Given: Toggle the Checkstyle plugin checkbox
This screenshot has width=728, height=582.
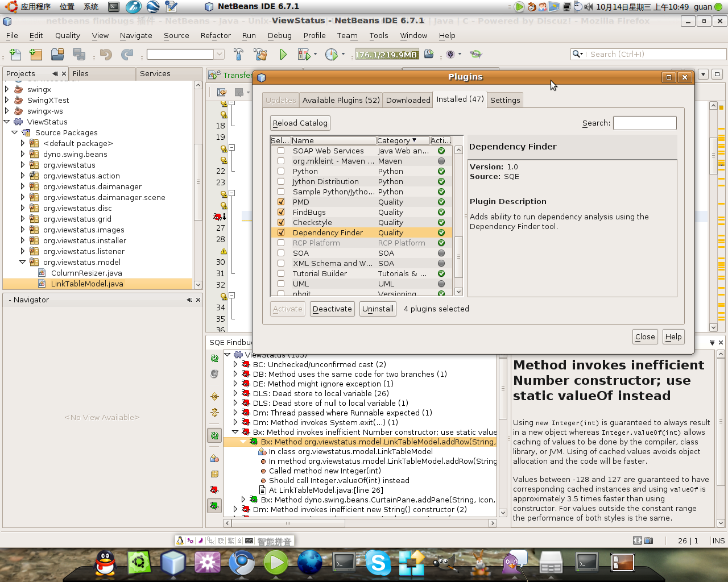Looking at the screenshot, I should pyautogui.click(x=281, y=222).
